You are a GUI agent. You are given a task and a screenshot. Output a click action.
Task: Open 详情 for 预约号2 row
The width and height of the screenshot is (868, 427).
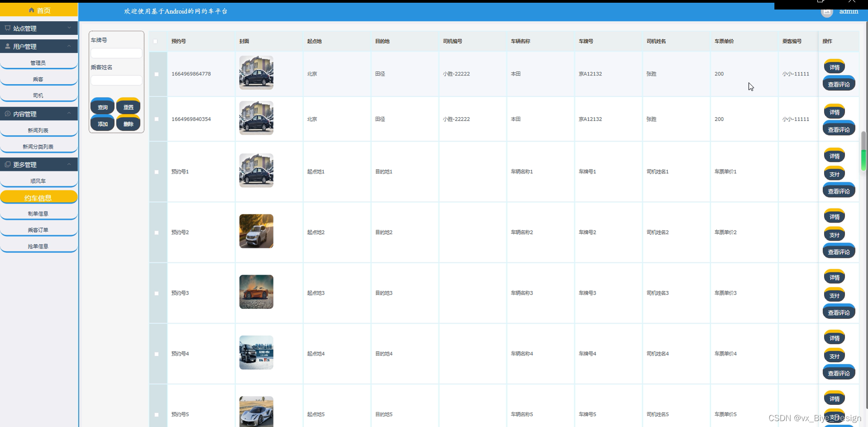pos(835,216)
